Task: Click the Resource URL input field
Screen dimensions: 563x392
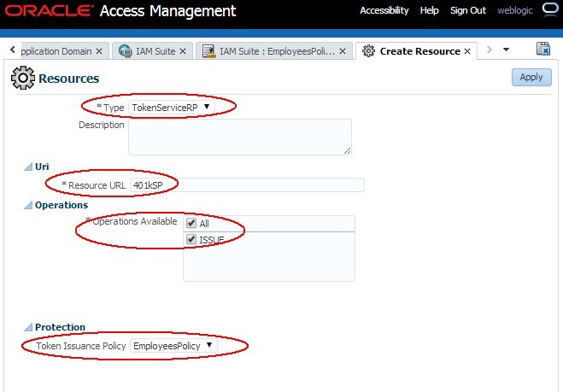Action: [247, 185]
